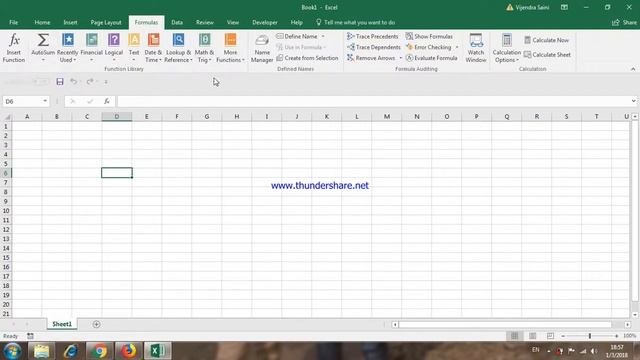Open Date & Time functions
Screen dimensions: 640x360
(x=153, y=48)
